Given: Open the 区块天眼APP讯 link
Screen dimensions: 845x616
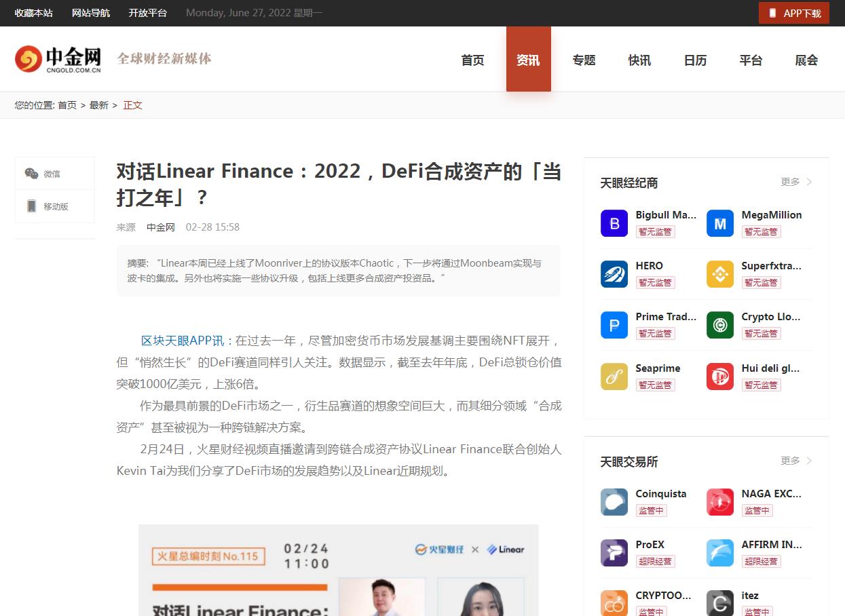Looking at the screenshot, I should pos(188,341).
